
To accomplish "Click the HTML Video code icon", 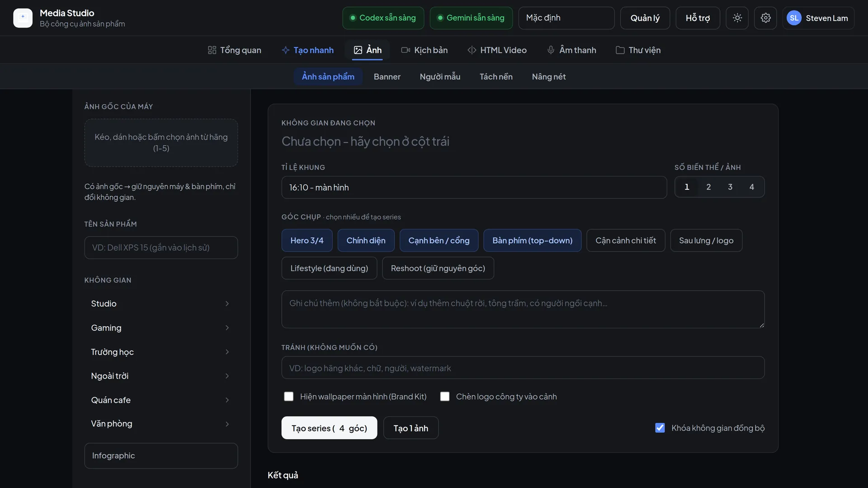I will click(472, 50).
